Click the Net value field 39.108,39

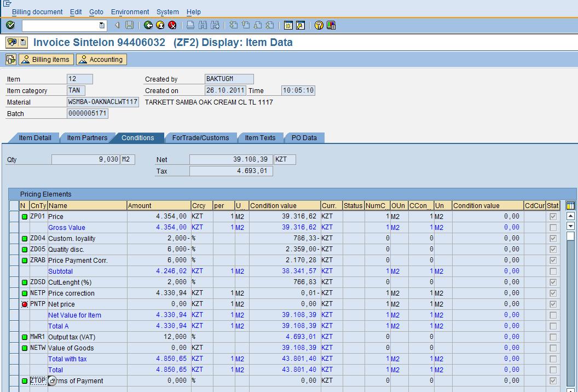231,159
